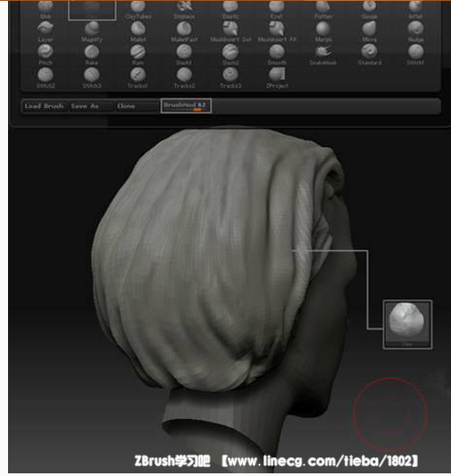Choose the Morph brush
The width and height of the screenshot is (451, 476).
click(x=323, y=31)
